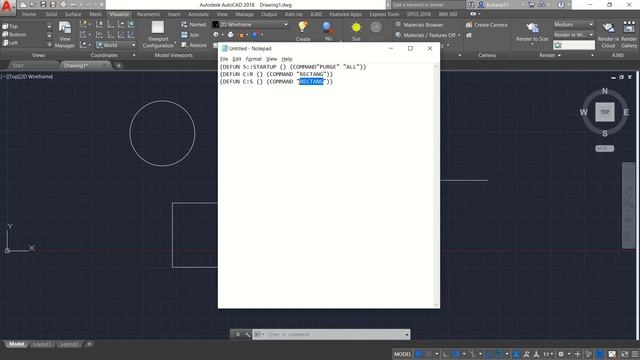Open the Home ribbon tab
The width and height of the screenshot is (640, 360).
click(29, 14)
